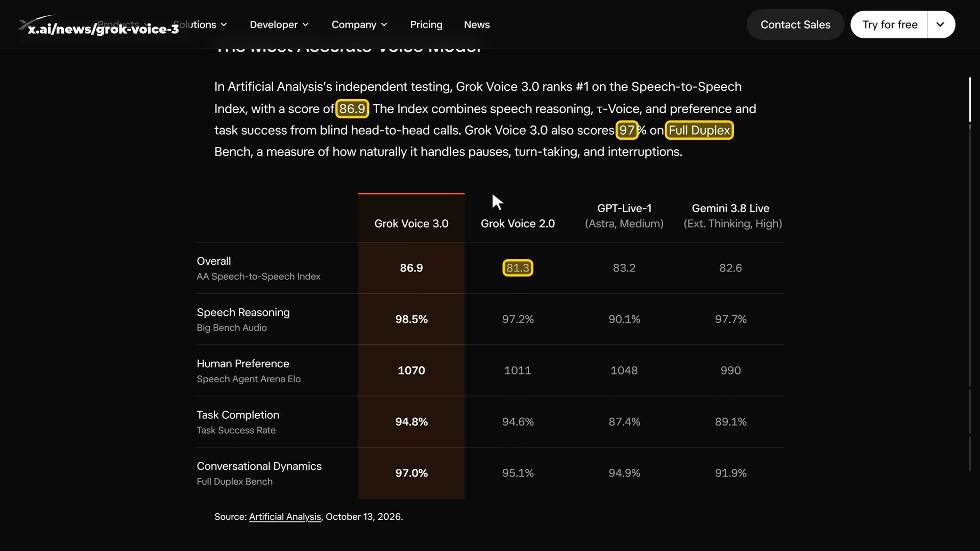Select the Speech Reasoning row label
Viewport: 980px width, 551px height.
click(243, 312)
